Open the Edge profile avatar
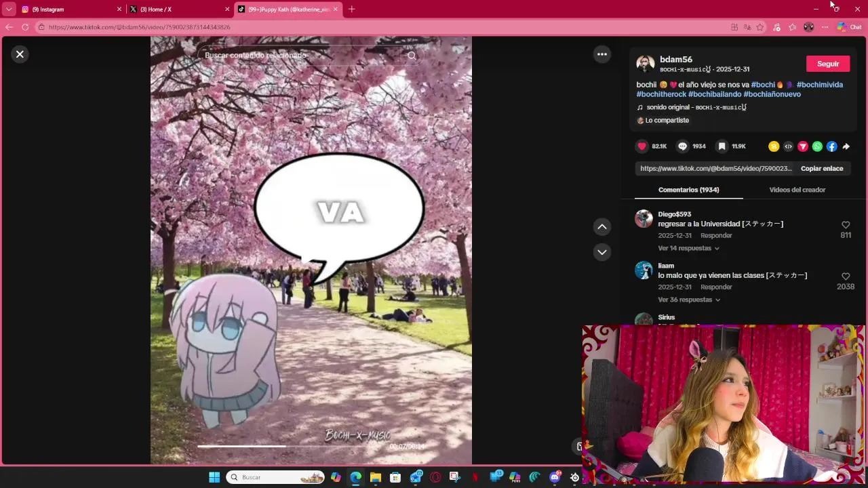 point(808,27)
